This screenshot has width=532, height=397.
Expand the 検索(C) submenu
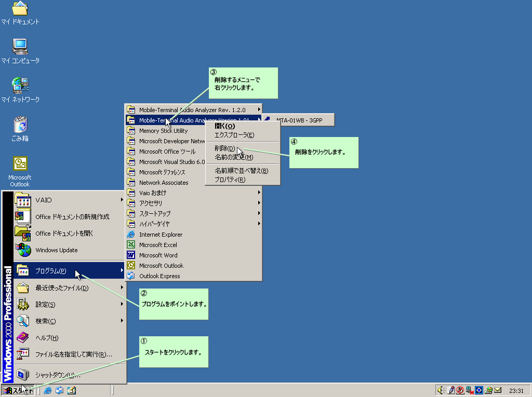(x=69, y=321)
